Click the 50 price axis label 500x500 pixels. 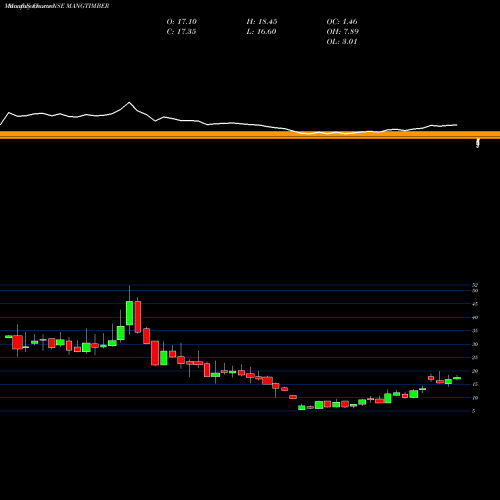click(x=475, y=291)
